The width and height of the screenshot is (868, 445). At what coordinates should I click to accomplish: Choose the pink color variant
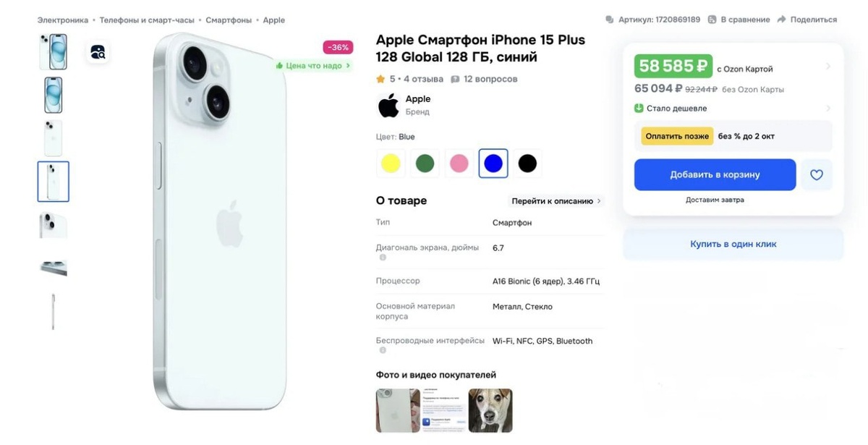point(459,164)
